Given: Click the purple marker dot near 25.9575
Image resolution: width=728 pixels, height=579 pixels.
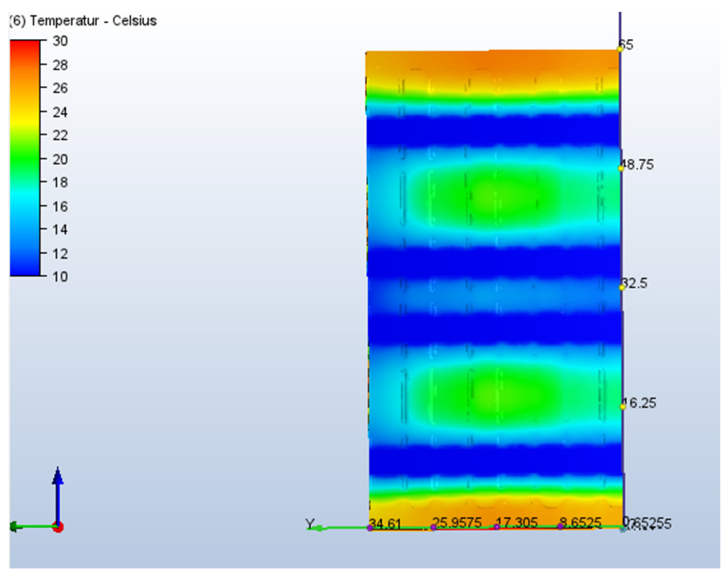Looking at the screenshot, I should (433, 528).
